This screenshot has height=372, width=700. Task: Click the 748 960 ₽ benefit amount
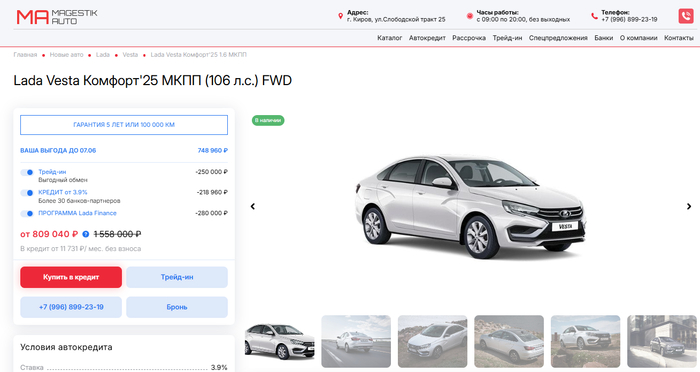tap(212, 150)
